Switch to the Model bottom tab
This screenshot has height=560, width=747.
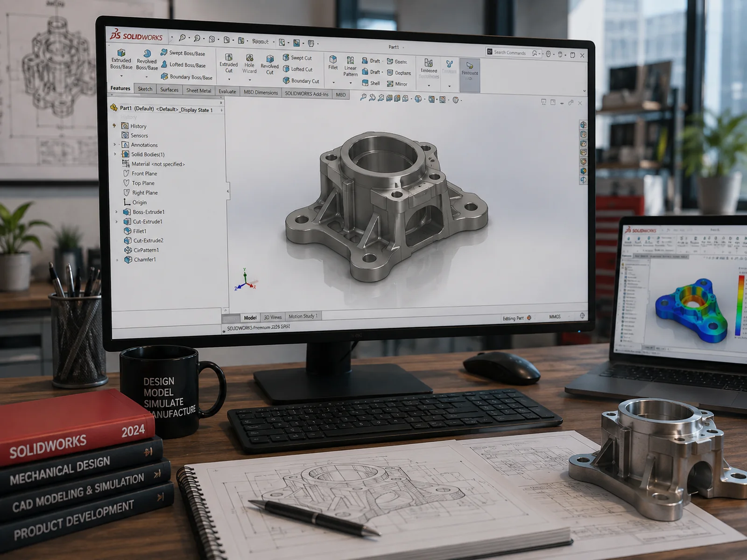(250, 317)
